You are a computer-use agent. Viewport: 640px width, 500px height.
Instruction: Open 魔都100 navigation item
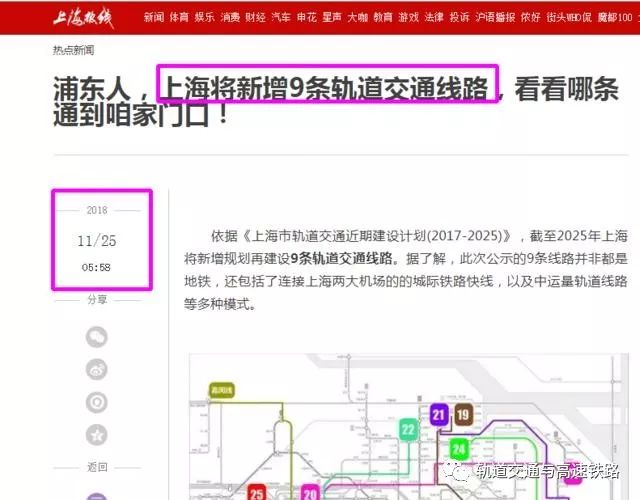click(615, 17)
